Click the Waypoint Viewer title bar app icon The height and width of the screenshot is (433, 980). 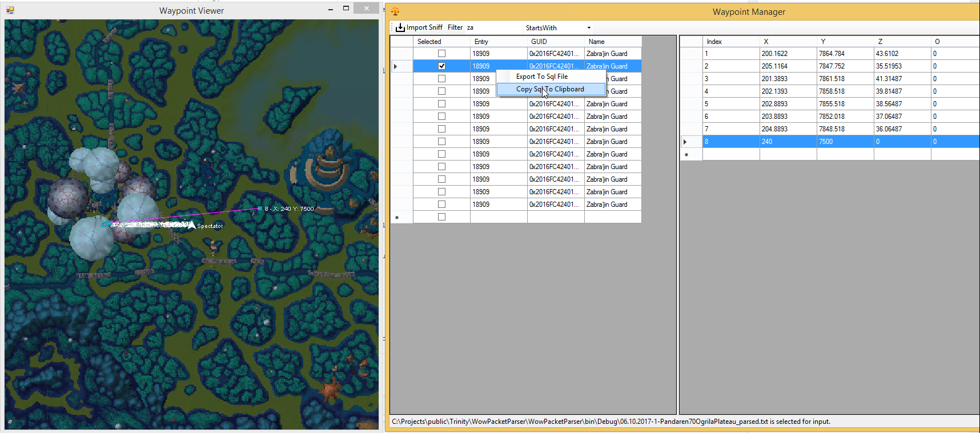point(10,10)
